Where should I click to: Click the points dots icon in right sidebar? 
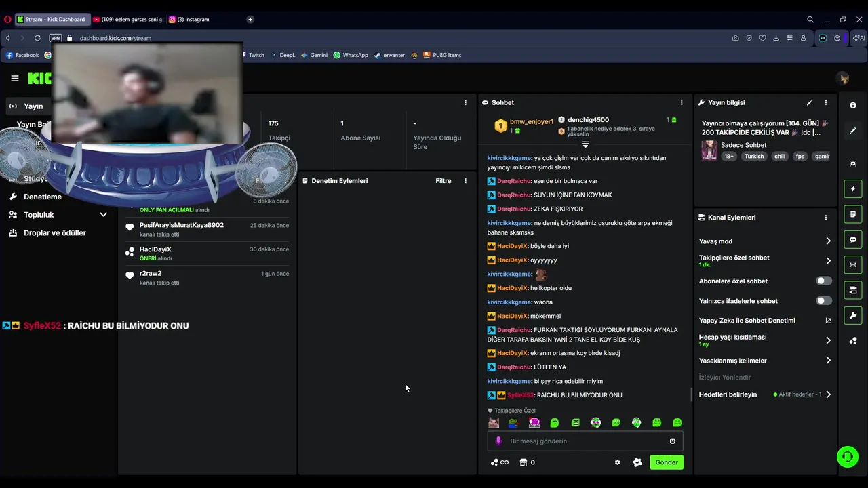(x=853, y=341)
